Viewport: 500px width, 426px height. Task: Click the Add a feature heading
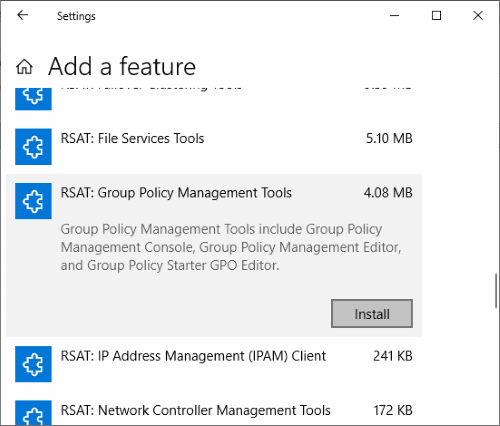[x=122, y=66]
